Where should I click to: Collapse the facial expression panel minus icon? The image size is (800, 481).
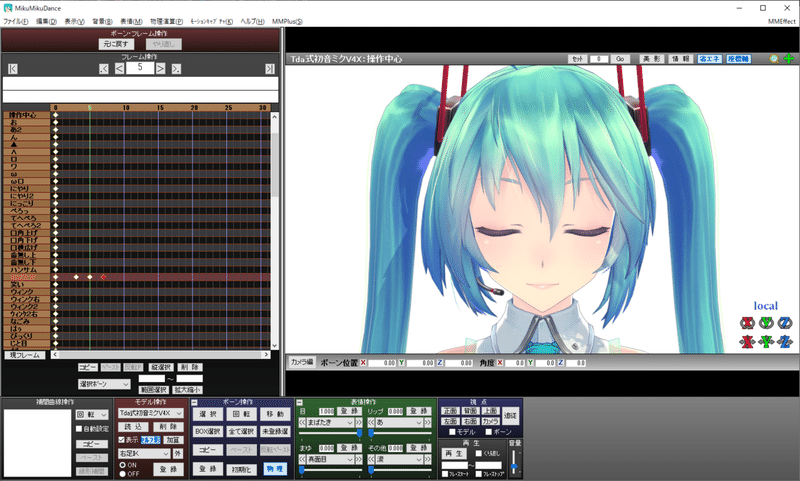click(299, 402)
